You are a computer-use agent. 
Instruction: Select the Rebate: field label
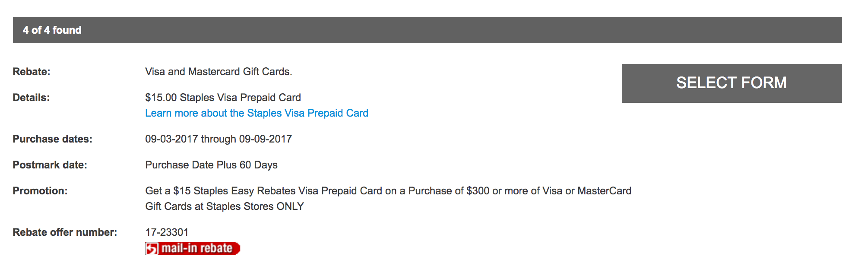[x=32, y=72]
